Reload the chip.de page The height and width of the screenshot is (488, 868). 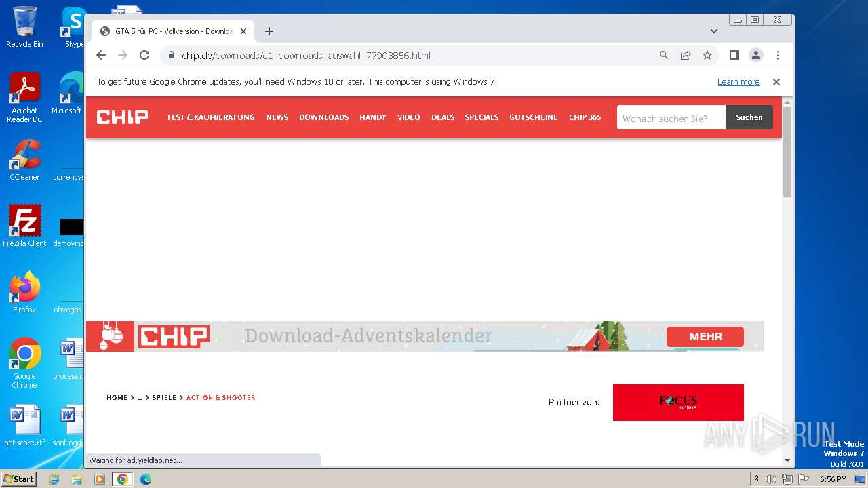(144, 55)
